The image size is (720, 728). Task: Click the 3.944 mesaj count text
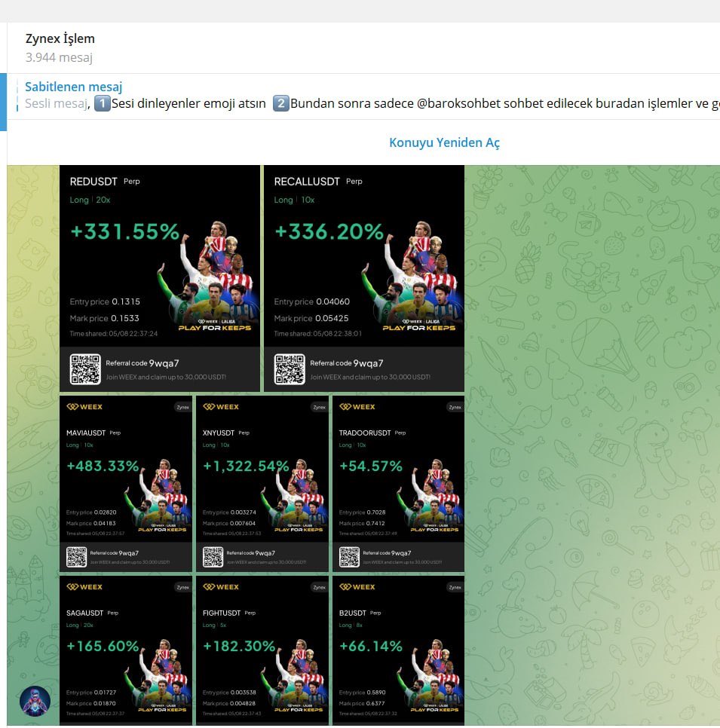coord(59,57)
